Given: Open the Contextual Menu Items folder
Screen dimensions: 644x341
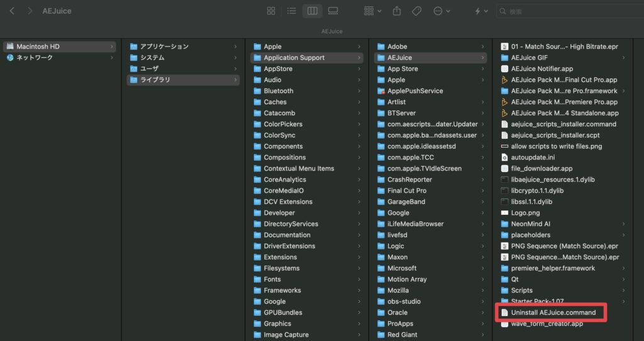Looking at the screenshot, I should 307,168.
